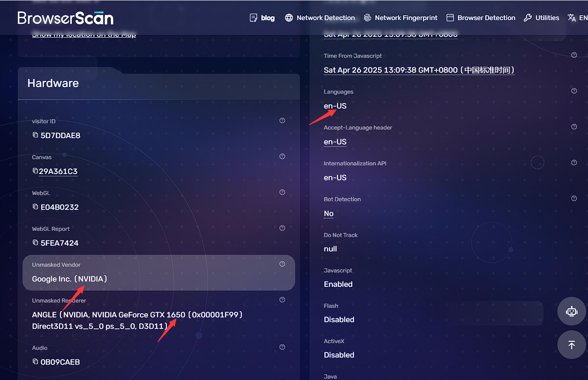Click the Network Fingerprint fingerprint icon
588x380 pixels.
(x=367, y=18)
